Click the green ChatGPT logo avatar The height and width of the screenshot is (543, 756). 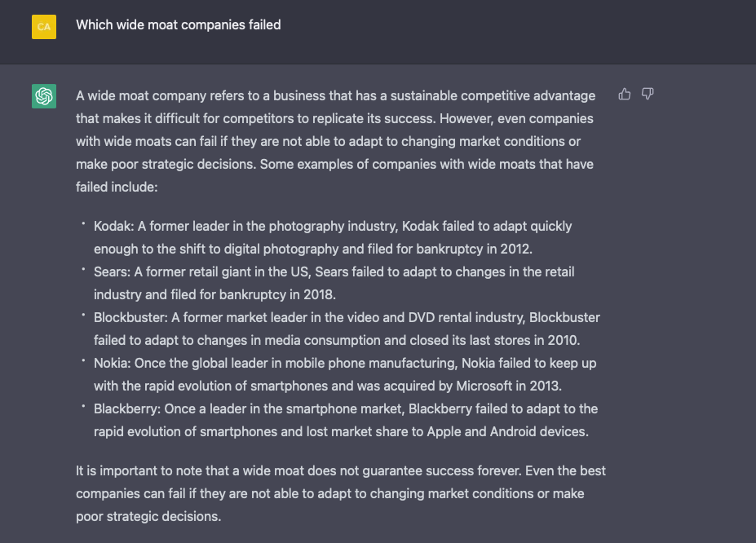pos(44,96)
